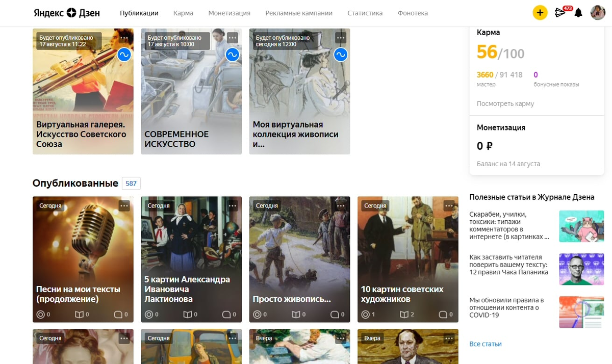
Task: Click reads book icon on Лактионова card
Action: pyautogui.click(x=187, y=315)
